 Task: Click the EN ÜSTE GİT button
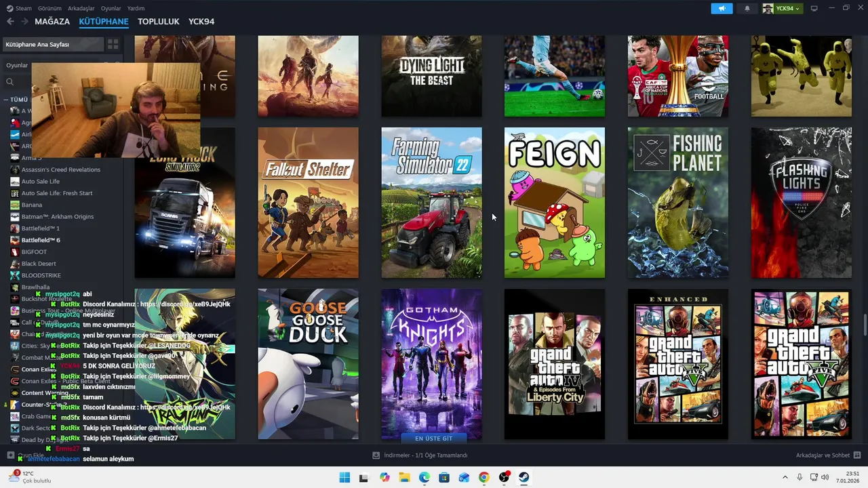coord(434,438)
